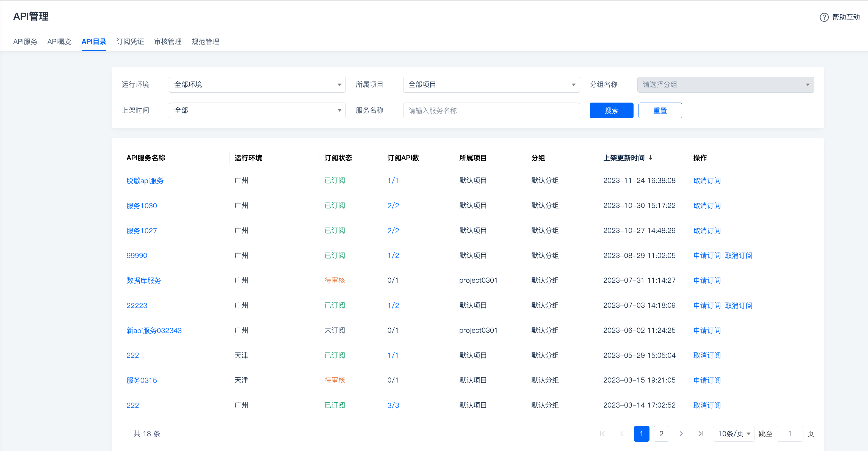Click the 搜索 button

[x=611, y=110]
